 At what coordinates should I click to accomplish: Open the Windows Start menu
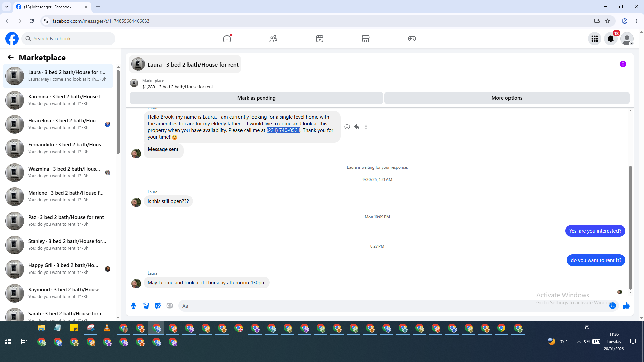8,342
